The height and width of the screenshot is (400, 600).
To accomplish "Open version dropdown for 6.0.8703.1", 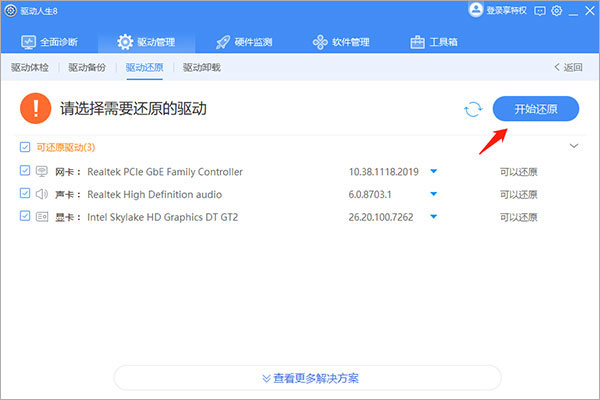I will tap(434, 194).
